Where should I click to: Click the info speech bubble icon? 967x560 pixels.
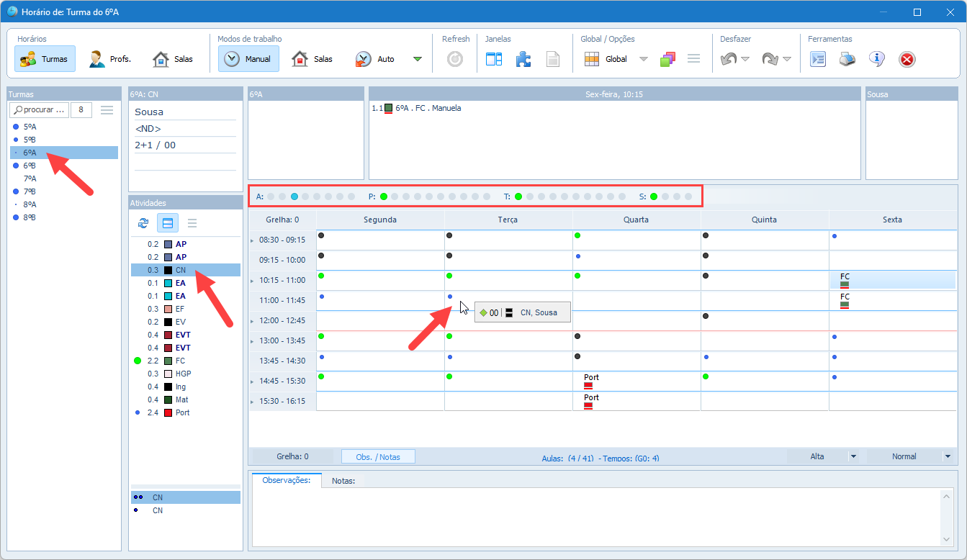pos(876,59)
